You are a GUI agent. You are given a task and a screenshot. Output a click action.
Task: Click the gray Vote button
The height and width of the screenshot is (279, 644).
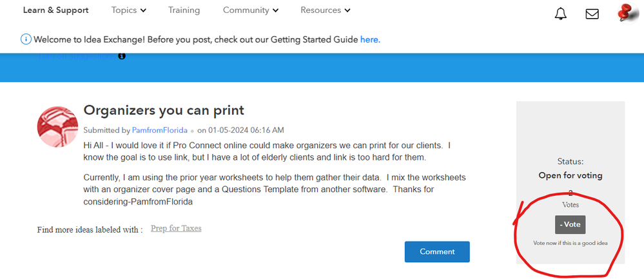pos(570,224)
